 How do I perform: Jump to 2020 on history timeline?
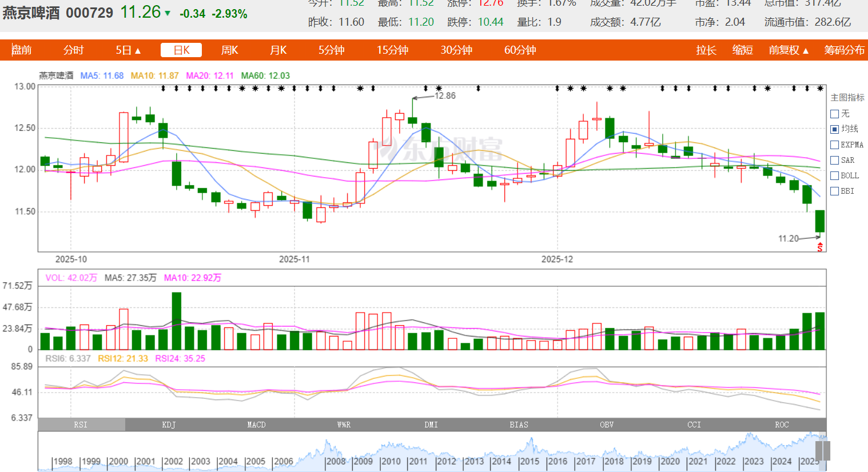[x=670, y=461]
